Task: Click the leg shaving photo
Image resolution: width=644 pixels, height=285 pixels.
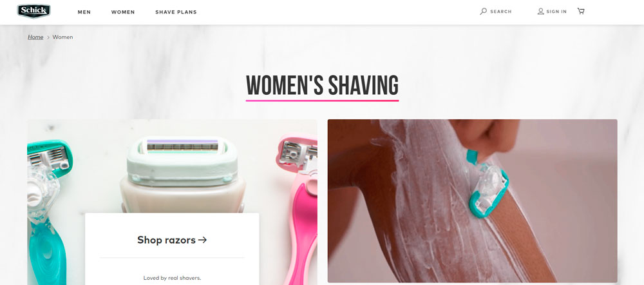Action: [472, 201]
